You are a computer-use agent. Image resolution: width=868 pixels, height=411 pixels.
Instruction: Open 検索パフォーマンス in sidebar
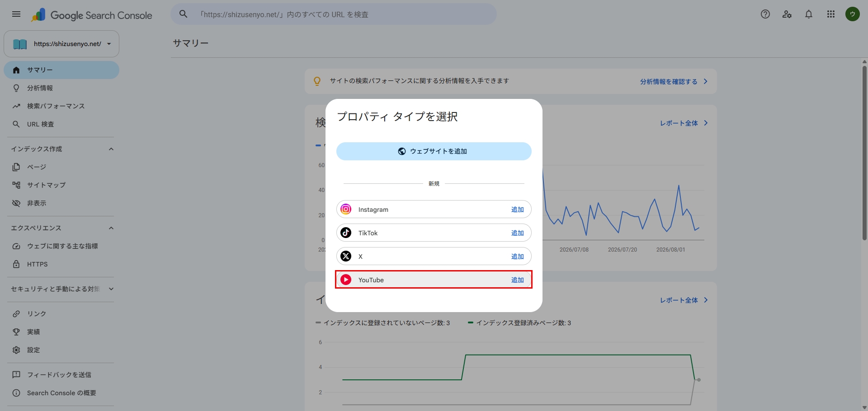[61, 106]
